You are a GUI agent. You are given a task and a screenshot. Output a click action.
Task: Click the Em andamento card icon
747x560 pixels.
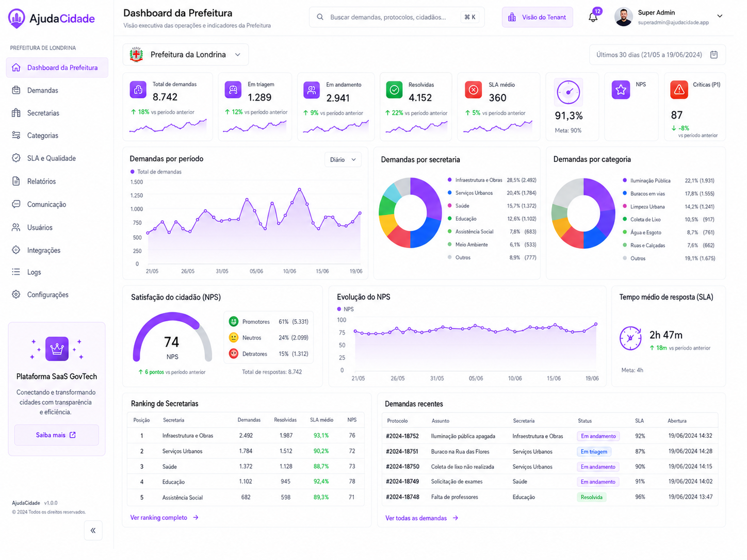pyautogui.click(x=312, y=90)
